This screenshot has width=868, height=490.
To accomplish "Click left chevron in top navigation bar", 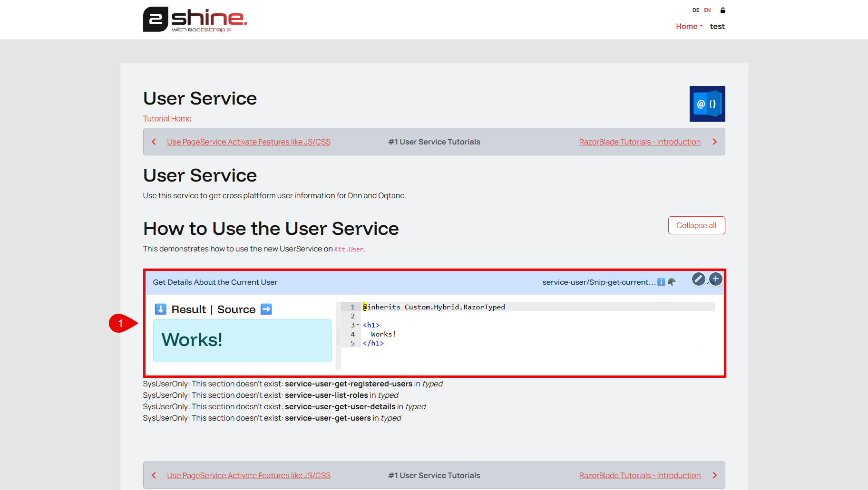I will pos(154,142).
